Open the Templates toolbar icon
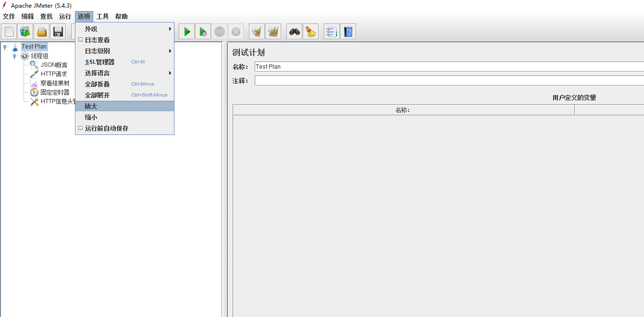 (25, 32)
